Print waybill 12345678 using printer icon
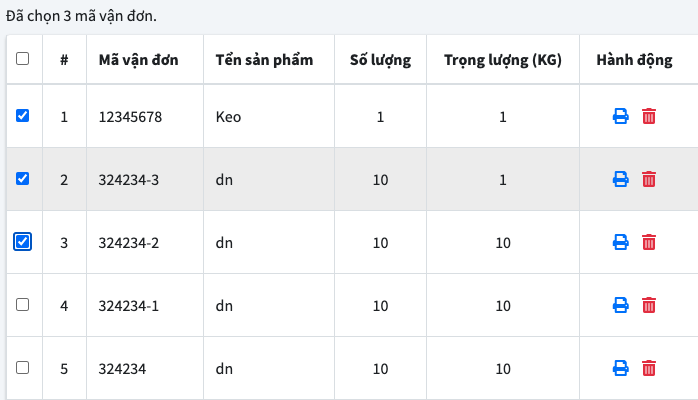 click(x=620, y=116)
